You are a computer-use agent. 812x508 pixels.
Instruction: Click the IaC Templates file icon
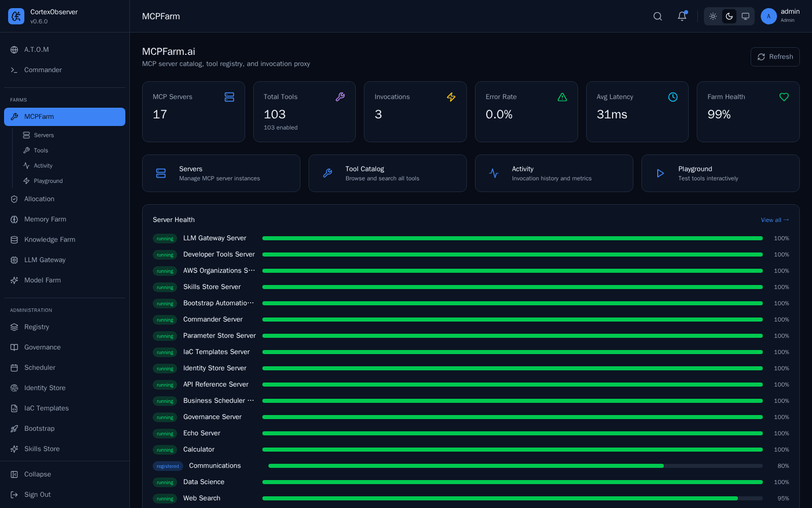point(14,408)
